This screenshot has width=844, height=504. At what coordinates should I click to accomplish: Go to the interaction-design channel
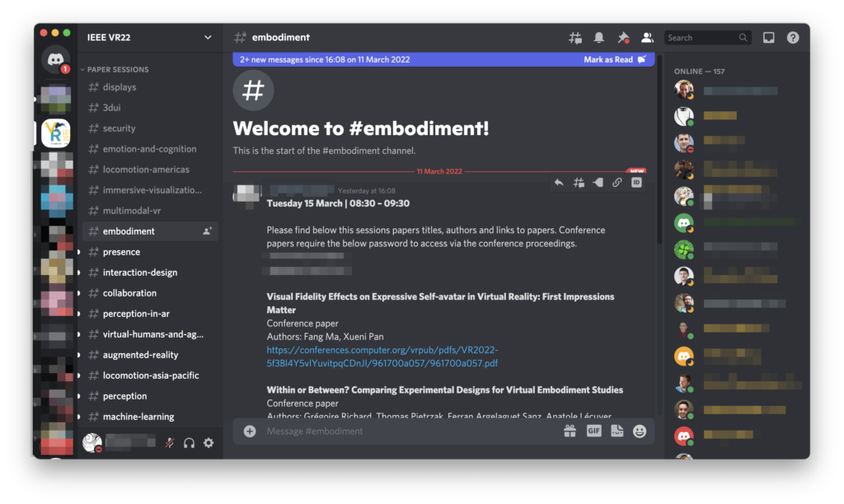click(x=139, y=273)
